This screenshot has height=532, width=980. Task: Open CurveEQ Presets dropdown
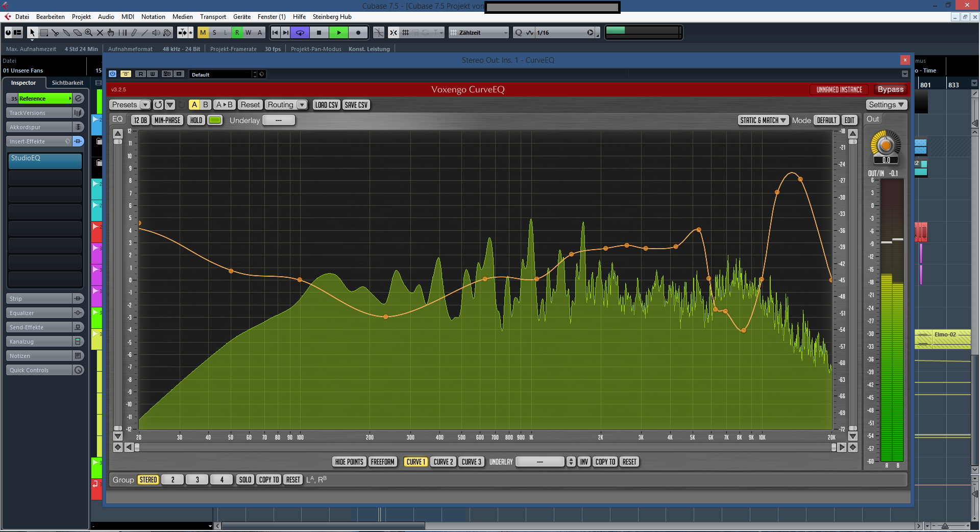[x=130, y=105]
